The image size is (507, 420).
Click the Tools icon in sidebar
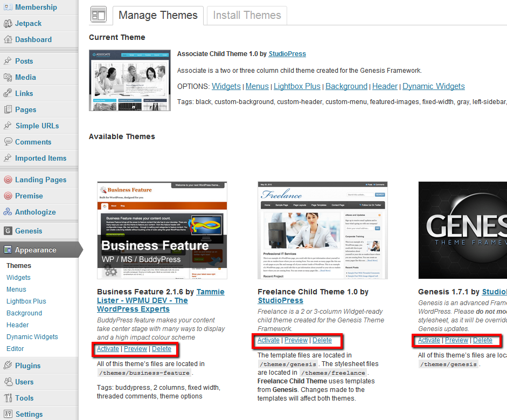pyautogui.click(x=8, y=398)
